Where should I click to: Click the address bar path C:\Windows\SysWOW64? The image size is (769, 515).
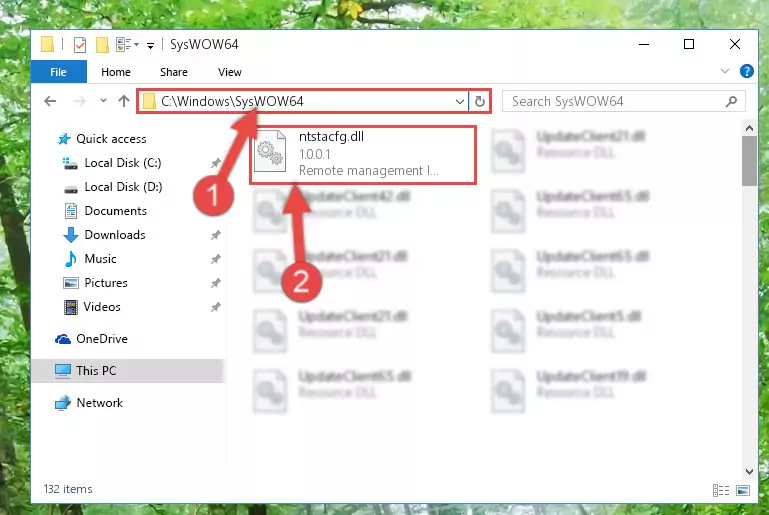tap(232, 102)
